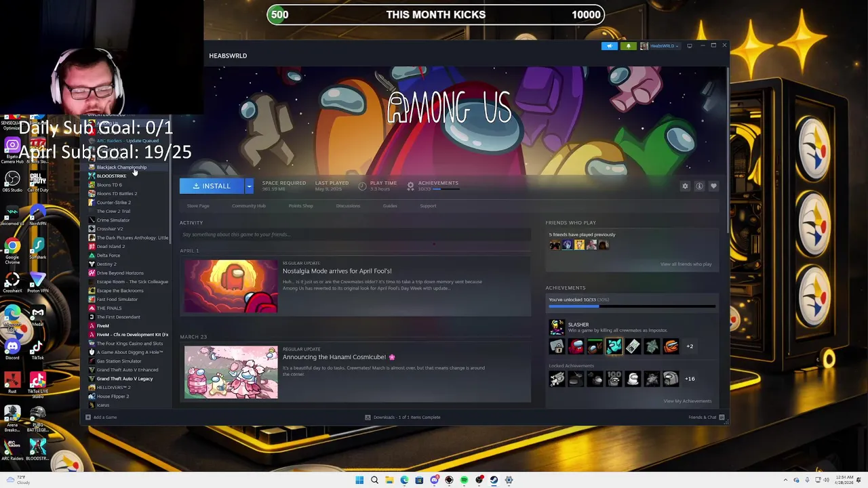Open the green notifications bell
This screenshot has height=488, width=868.
coord(628,46)
